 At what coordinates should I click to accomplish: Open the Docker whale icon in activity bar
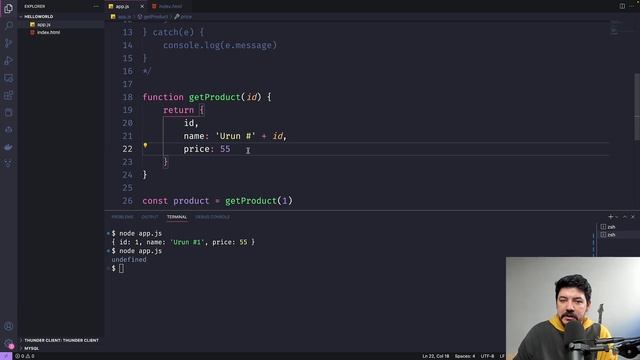[8, 147]
